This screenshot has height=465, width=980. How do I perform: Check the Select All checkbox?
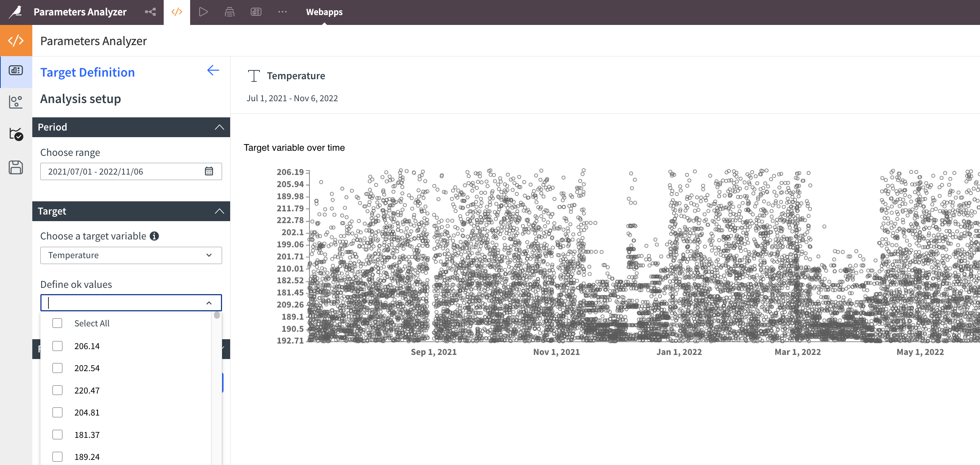coord(58,323)
